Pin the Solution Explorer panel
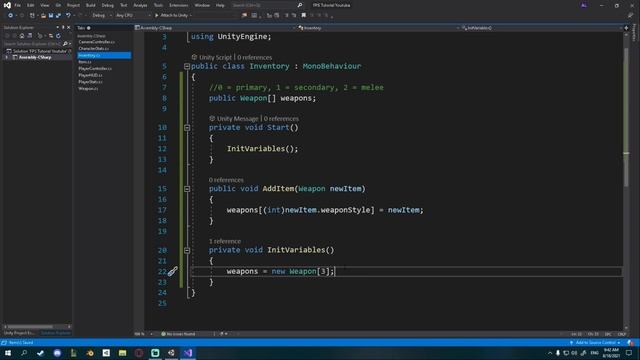 pos(63,27)
